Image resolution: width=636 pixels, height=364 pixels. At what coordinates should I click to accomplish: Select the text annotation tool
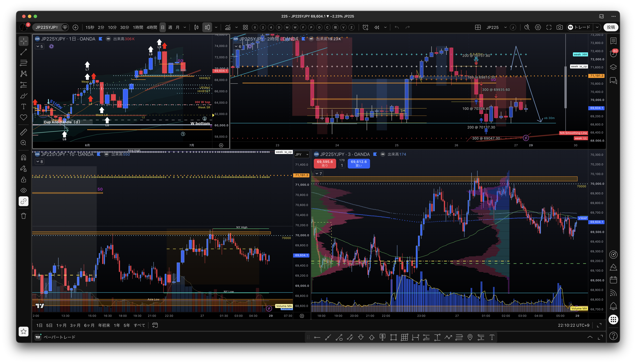coord(24,107)
